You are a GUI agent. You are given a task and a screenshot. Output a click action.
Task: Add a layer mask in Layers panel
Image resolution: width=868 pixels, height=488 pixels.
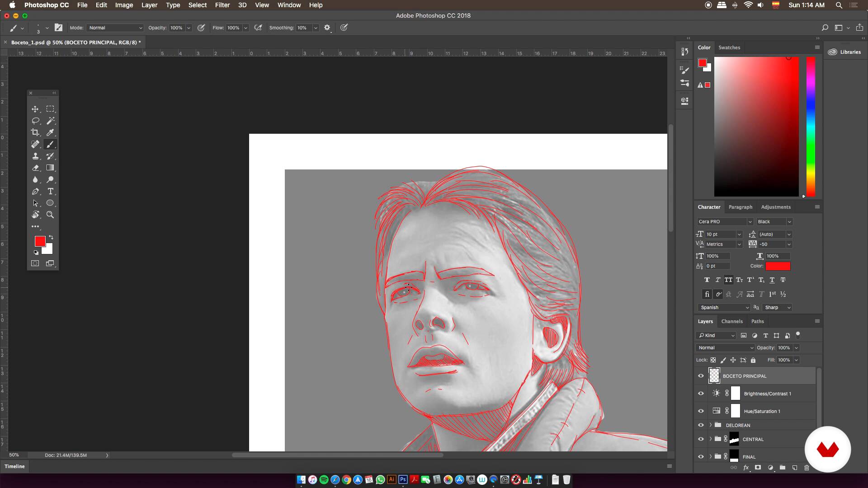(758, 468)
